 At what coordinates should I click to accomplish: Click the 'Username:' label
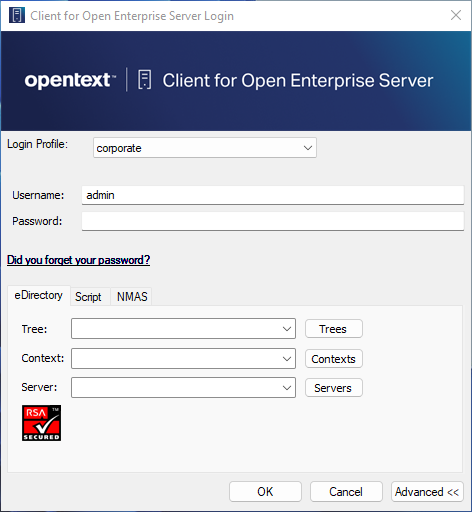tap(38, 195)
